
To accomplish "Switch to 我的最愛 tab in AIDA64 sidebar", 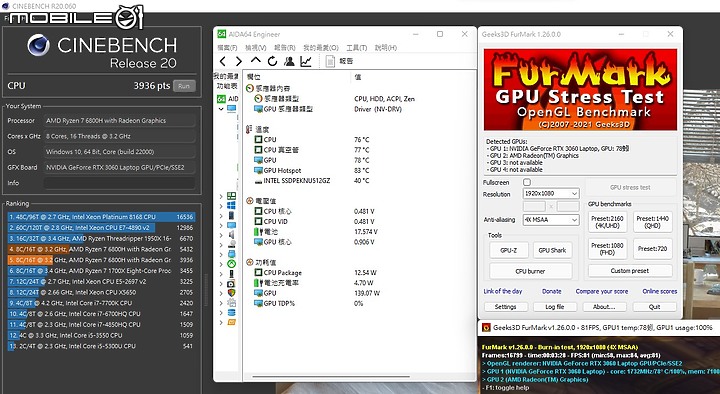I will coord(226,76).
